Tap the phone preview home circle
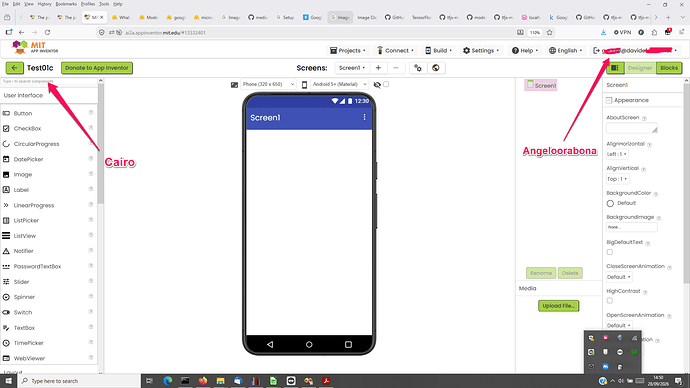690x388 pixels. click(309, 344)
